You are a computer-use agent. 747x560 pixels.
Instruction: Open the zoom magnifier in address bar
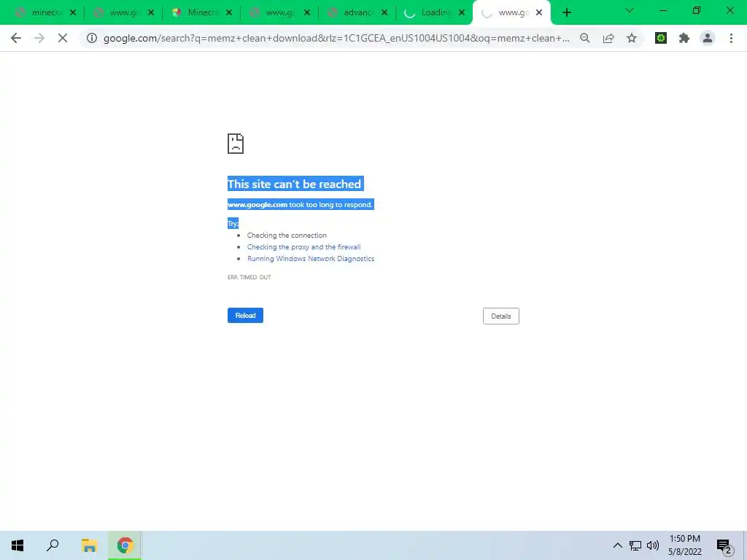(585, 38)
